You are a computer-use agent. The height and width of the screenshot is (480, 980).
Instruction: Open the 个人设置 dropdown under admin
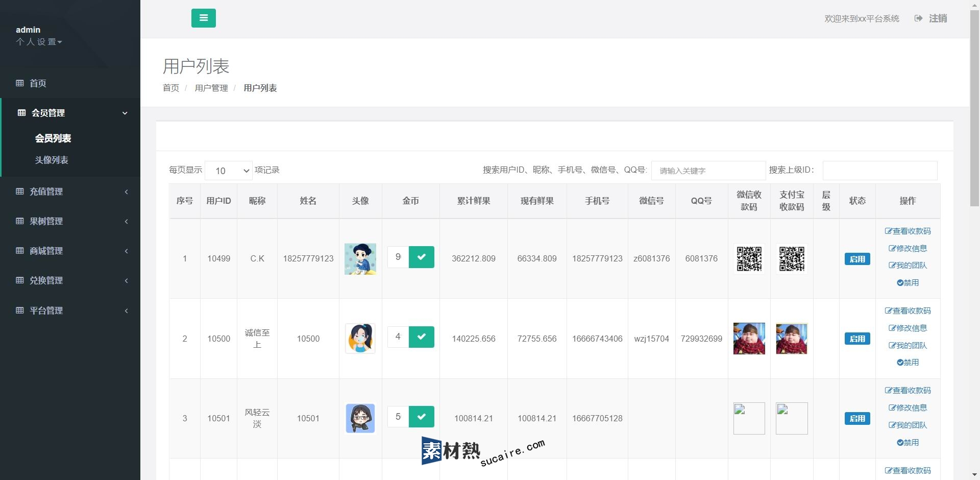(39, 42)
